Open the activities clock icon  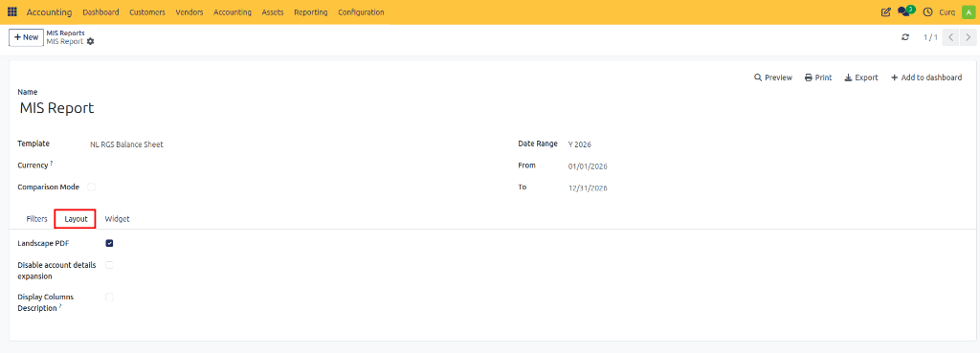click(927, 11)
